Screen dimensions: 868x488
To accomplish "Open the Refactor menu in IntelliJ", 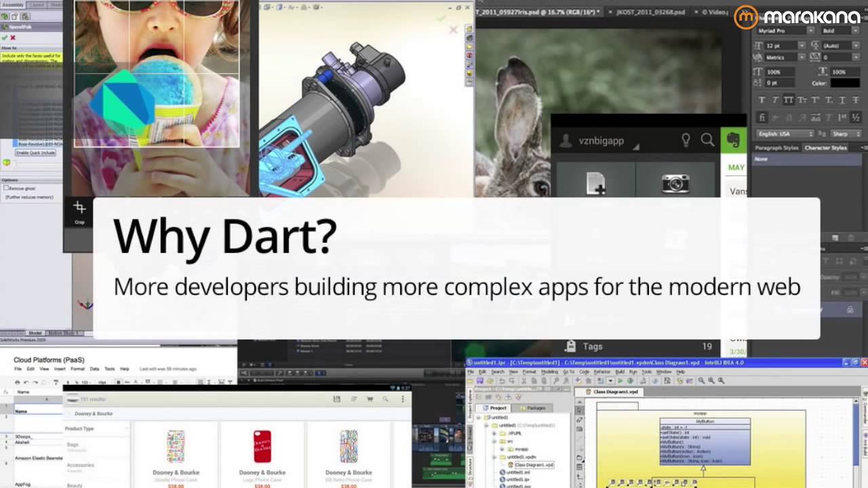I will click(602, 371).
